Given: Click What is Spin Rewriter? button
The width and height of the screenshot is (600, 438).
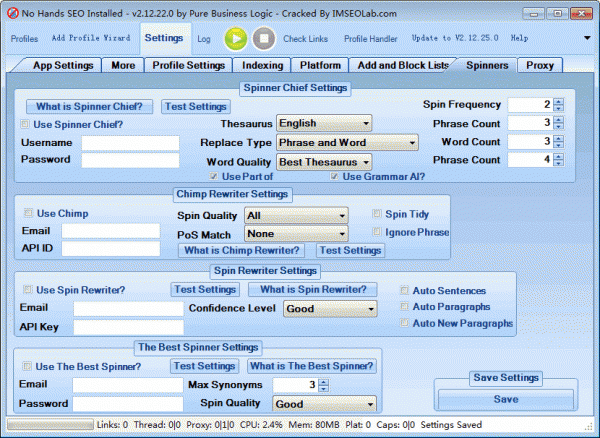Looking at the screenshot, I should [313, 290].
